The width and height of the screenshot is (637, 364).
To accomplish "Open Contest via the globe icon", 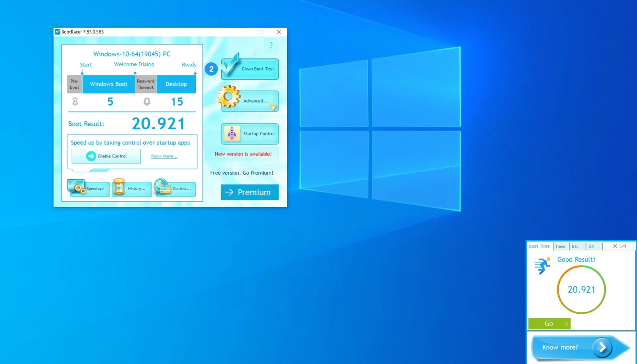I will pos(162,187).
